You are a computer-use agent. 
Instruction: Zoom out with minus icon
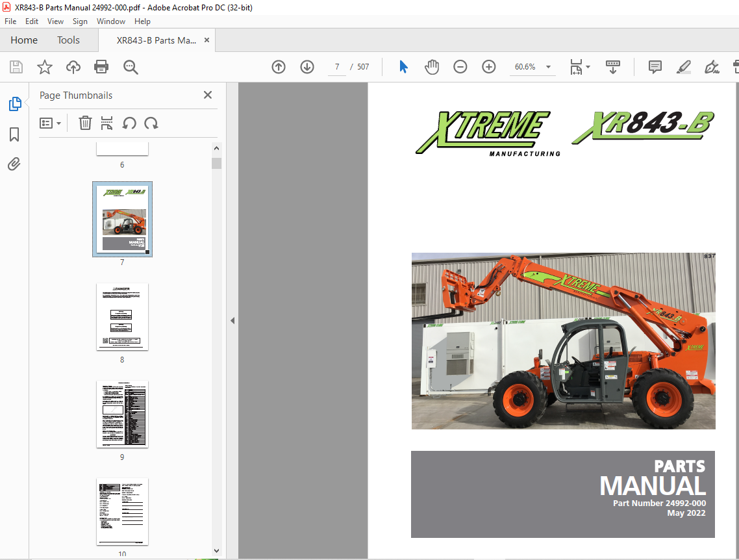(460, 67)
